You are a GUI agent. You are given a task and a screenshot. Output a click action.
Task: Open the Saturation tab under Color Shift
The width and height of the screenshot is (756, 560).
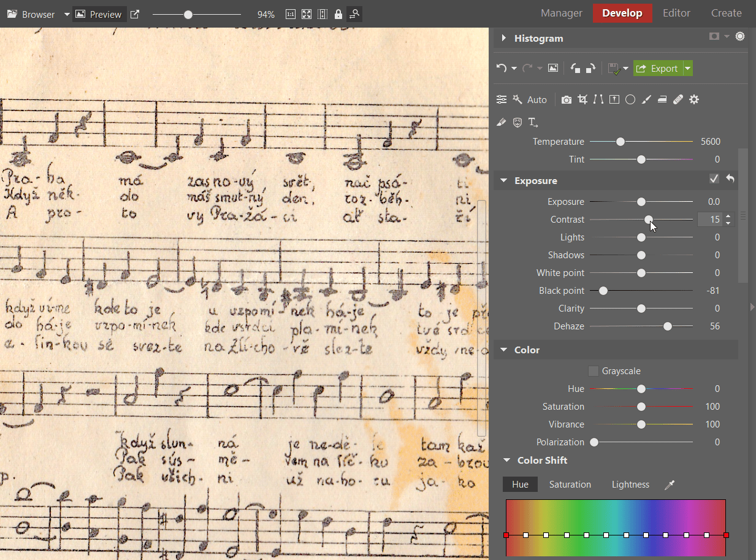pos(570,484)
